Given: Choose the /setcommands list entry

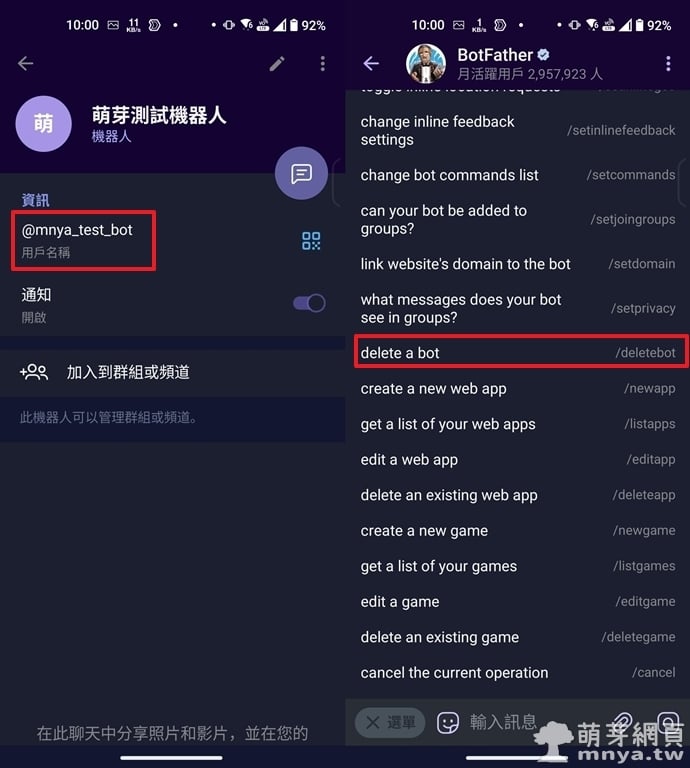Looking at the screenshot, I should [x=518, y=175].
